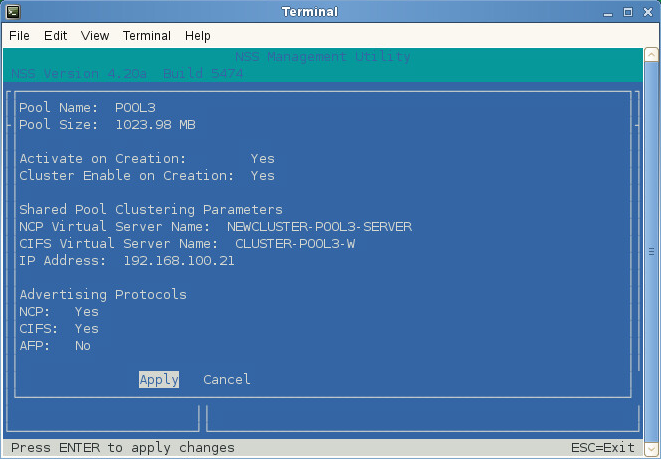Select the Pool Size value 1023.98 MB
661x459 pixels.
point(156,125)
